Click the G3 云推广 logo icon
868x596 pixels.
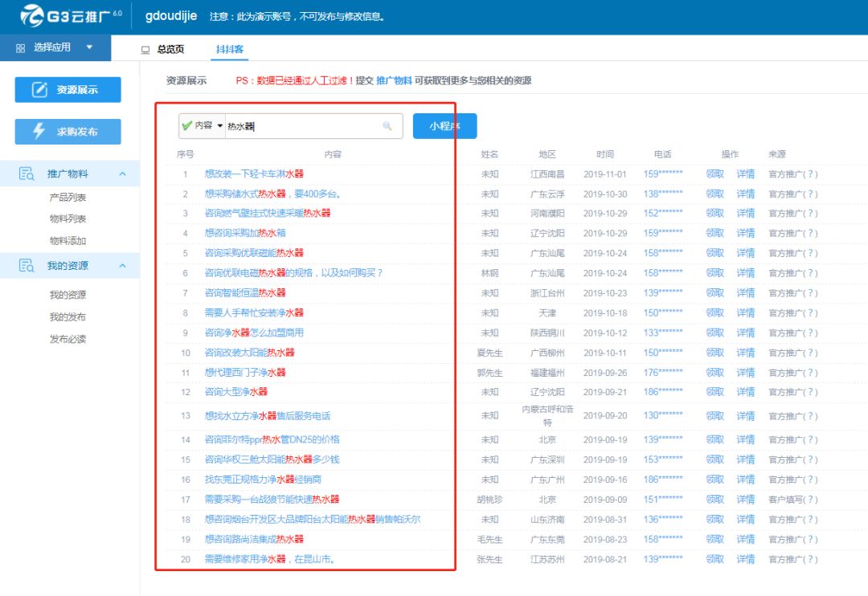pyautogui.click(x=32, y=16)
